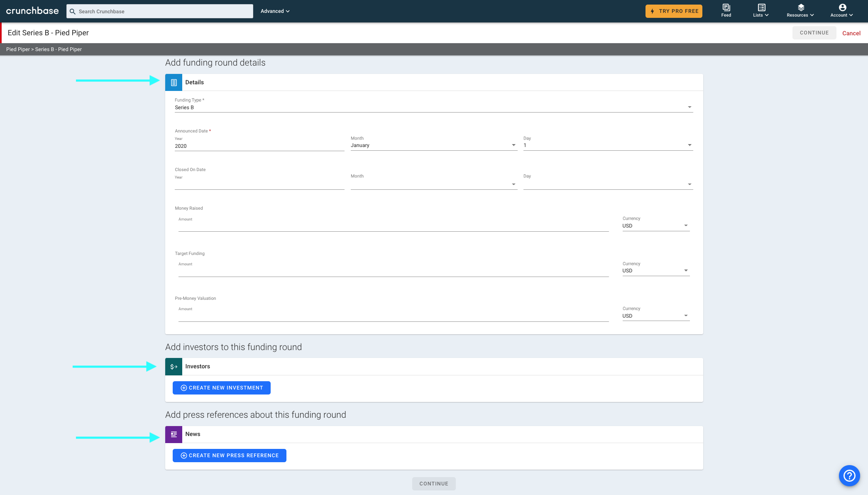Click the 'Add funding round details' heading

pyautogui.click(x=215, y=63)
